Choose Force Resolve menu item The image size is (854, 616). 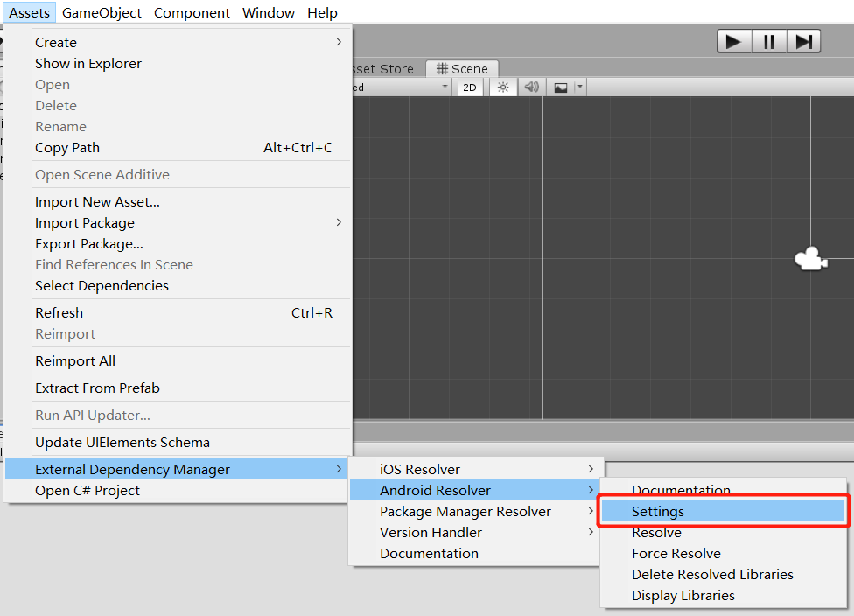tap(675, 553)
